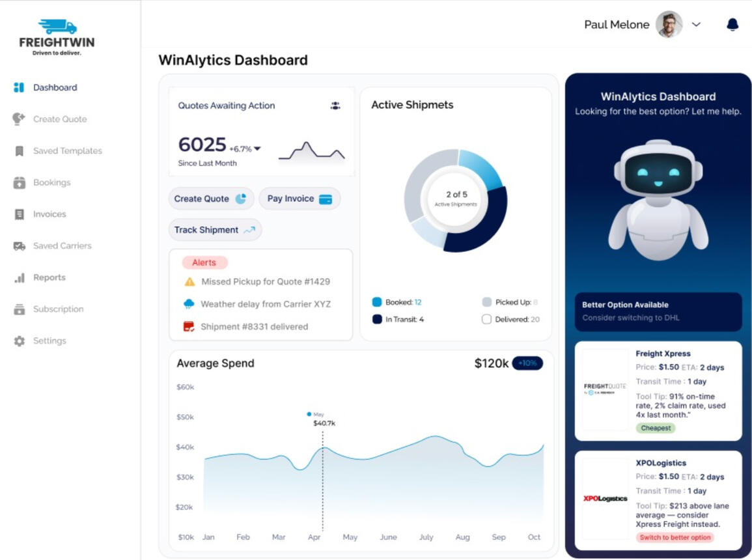Toggle the Delivered legend checkbox
The width and height of the screenshot is (752, 560).
pos(486,320)
